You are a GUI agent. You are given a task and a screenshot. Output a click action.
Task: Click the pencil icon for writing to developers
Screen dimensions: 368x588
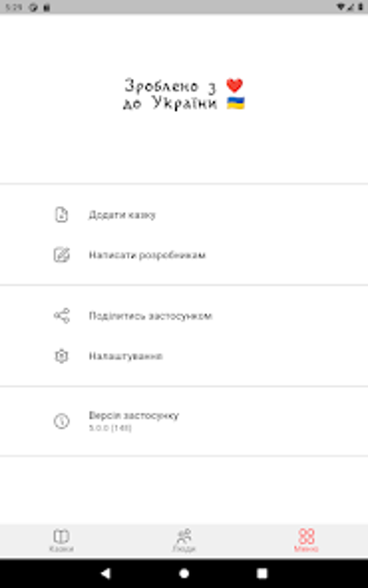coord(61,255)
